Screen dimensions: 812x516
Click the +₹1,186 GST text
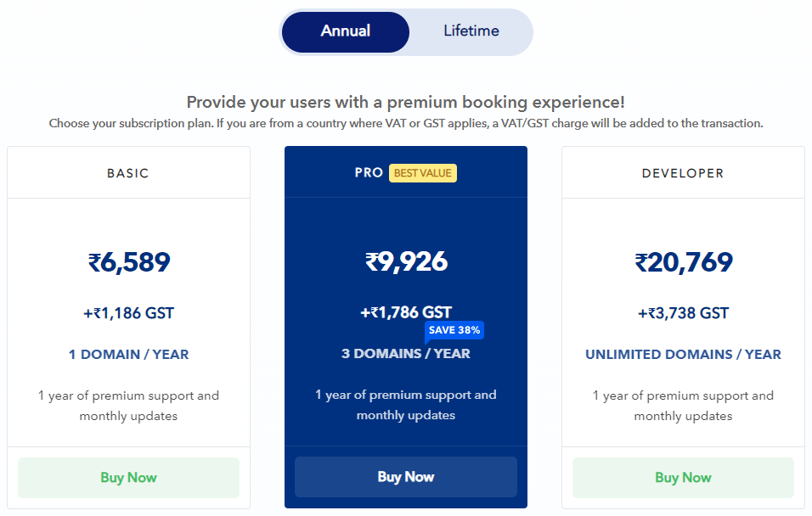coord(129,313)
